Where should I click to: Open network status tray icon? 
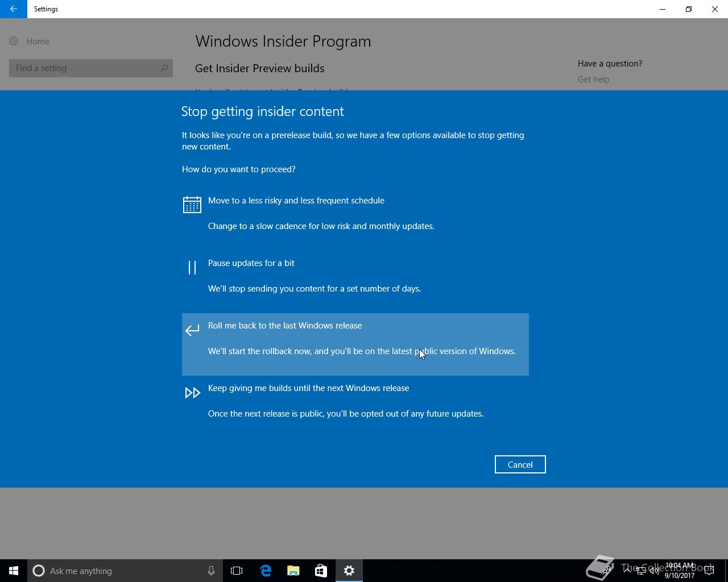click(640, 571)
